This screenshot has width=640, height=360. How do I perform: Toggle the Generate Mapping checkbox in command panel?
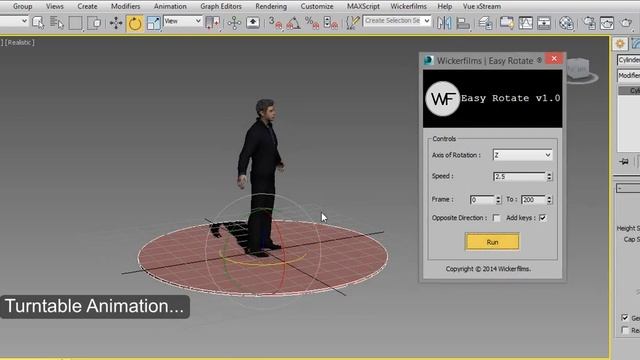click(x=625, y=317)
